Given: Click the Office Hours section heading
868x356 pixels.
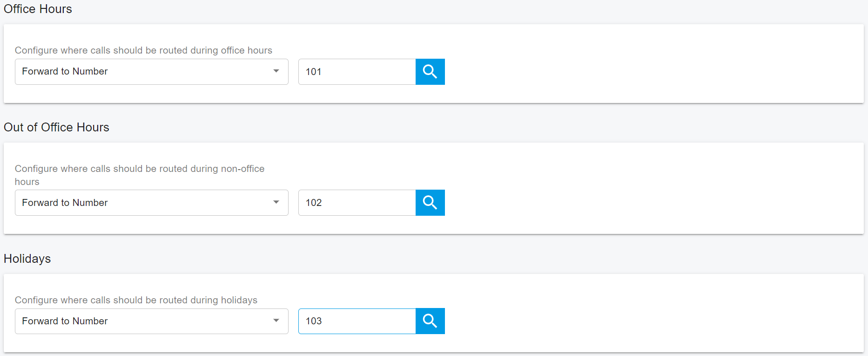Looking at the screenshot, I should point(38,9).
